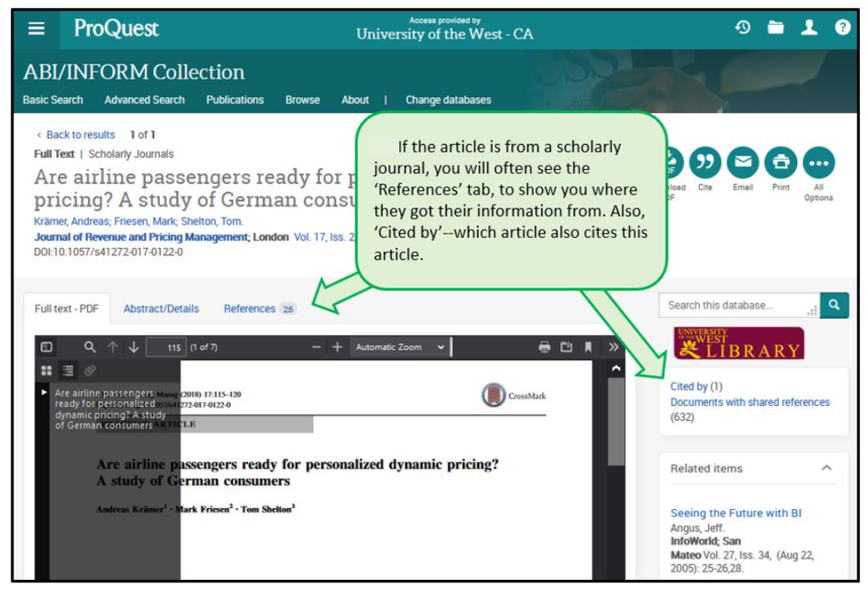This screenshot has height=589, width=868.
Task: Click the Print icon near Email
Action: (x=781, y=162)
